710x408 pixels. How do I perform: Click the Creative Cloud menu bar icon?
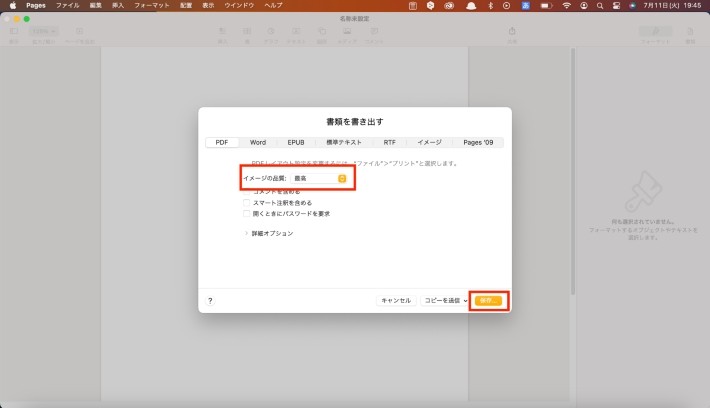coord(449,5)
